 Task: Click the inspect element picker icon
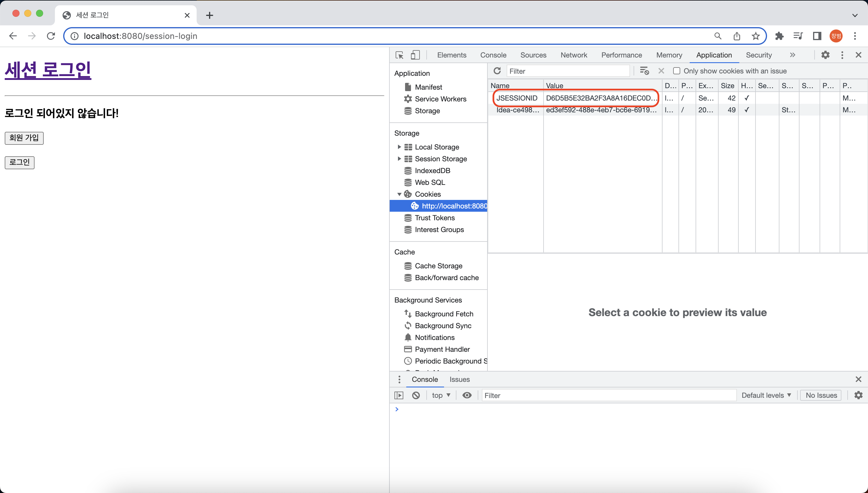[x=399, y=55]
